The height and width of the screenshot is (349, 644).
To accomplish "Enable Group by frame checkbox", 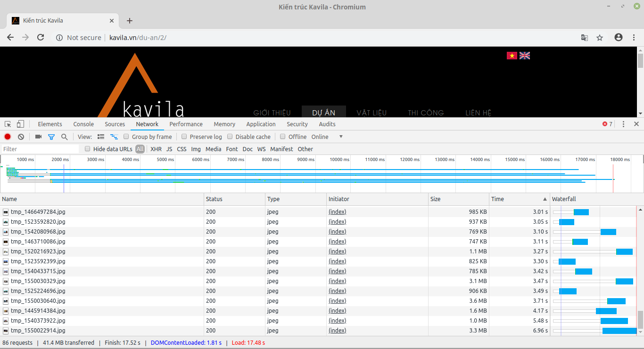I will coord(126,137).
